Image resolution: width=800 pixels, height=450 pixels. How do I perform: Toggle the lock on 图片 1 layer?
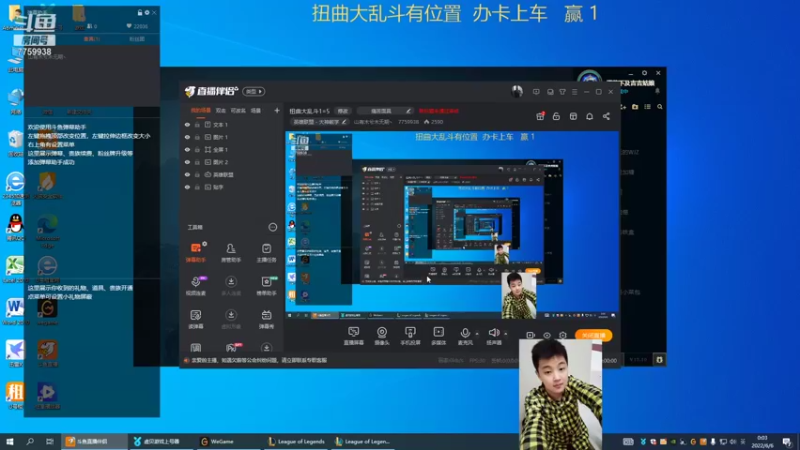[x=197, y=137]
